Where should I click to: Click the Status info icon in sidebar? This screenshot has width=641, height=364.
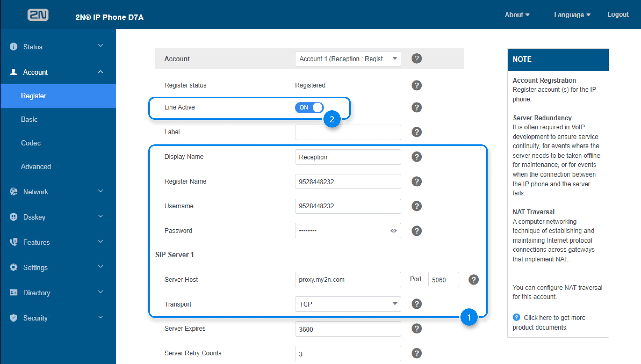coord(13,47)
